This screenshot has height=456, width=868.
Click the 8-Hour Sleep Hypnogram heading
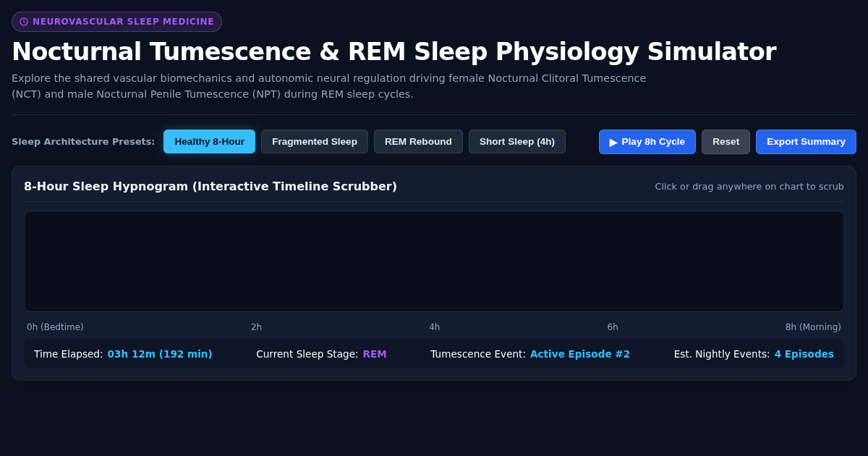coord(210,186)
